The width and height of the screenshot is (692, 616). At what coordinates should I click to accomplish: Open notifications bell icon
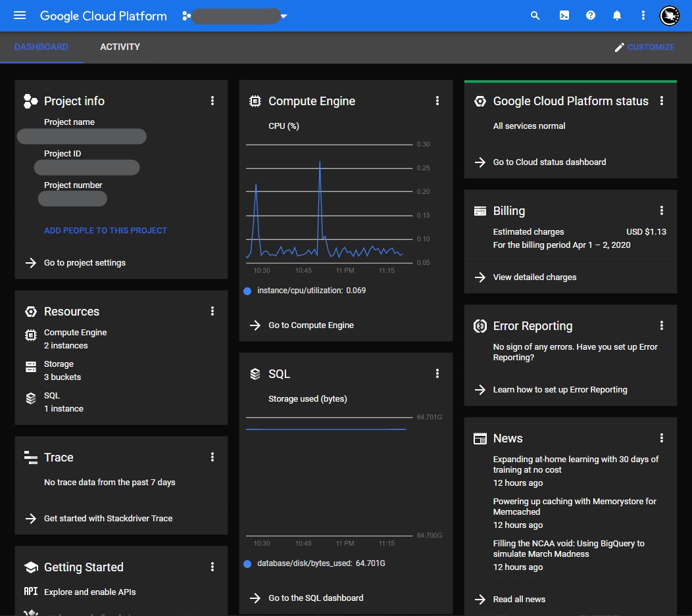617,16
